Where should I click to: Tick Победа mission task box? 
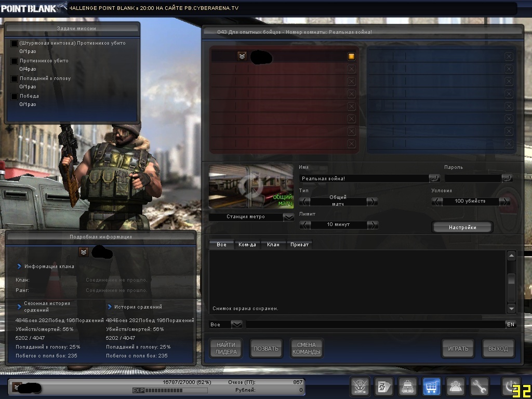(14, 96)
